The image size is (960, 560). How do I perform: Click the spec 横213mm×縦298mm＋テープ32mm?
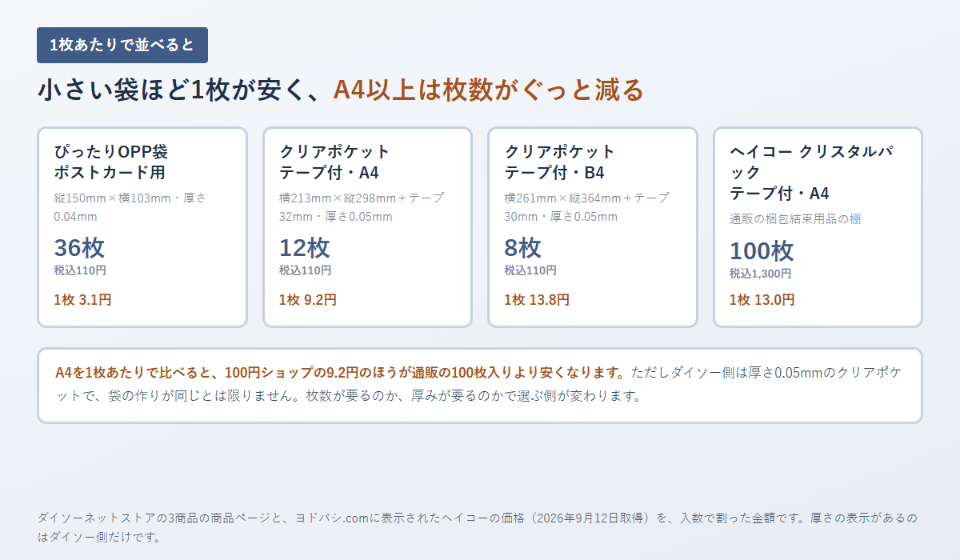(362, 206)
